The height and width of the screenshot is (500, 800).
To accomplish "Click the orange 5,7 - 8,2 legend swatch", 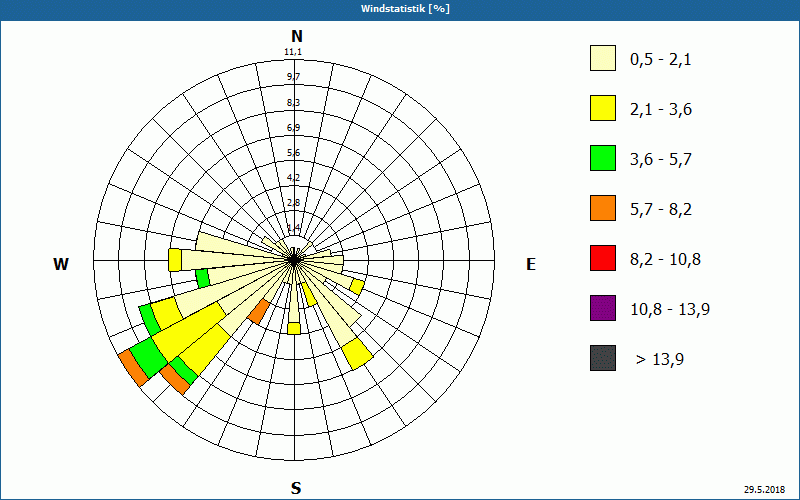I will pos(603,208).
